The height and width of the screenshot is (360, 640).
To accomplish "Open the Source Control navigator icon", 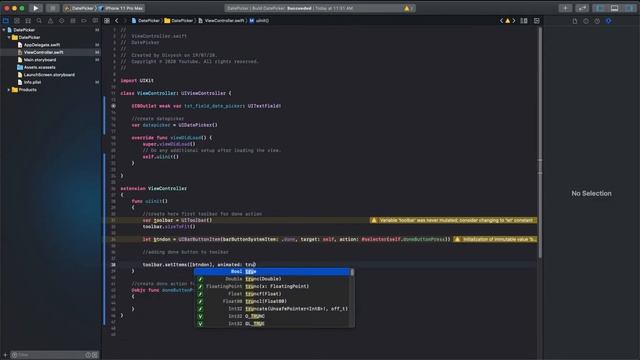I will pyautogui.click(x=17, y=20).
